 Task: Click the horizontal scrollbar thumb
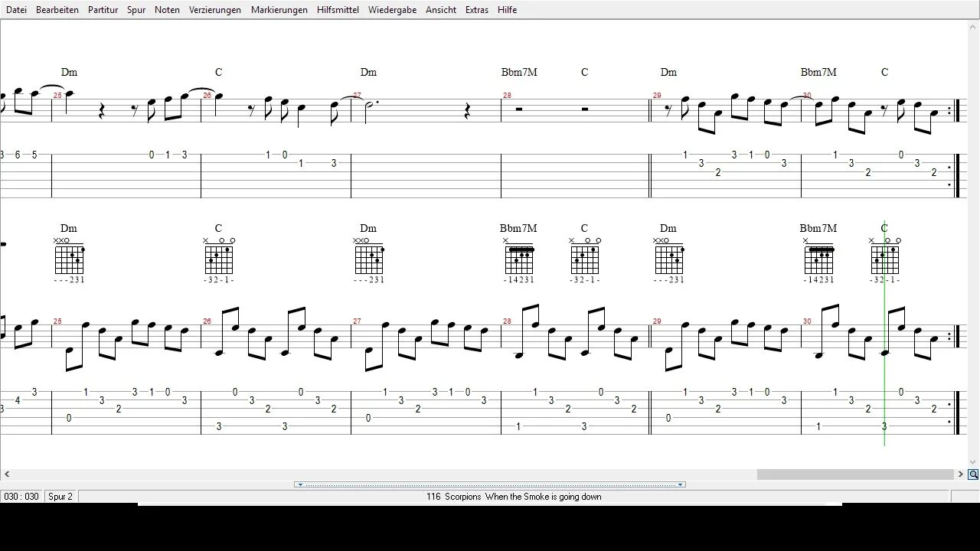pos(854,474)
